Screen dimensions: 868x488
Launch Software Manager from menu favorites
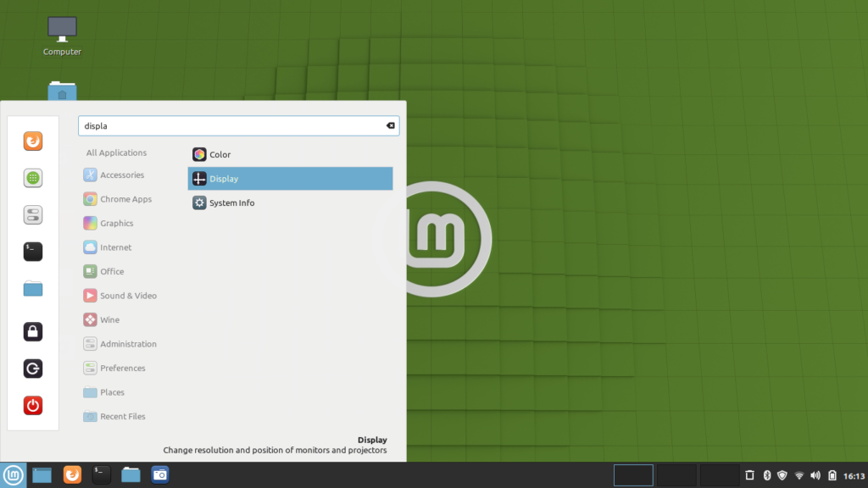point(33,178)
